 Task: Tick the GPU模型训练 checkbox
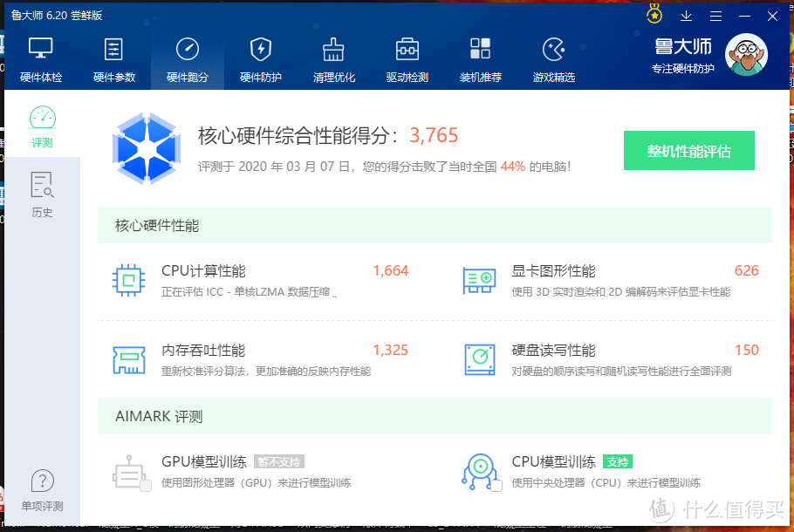tap(146, 486)
